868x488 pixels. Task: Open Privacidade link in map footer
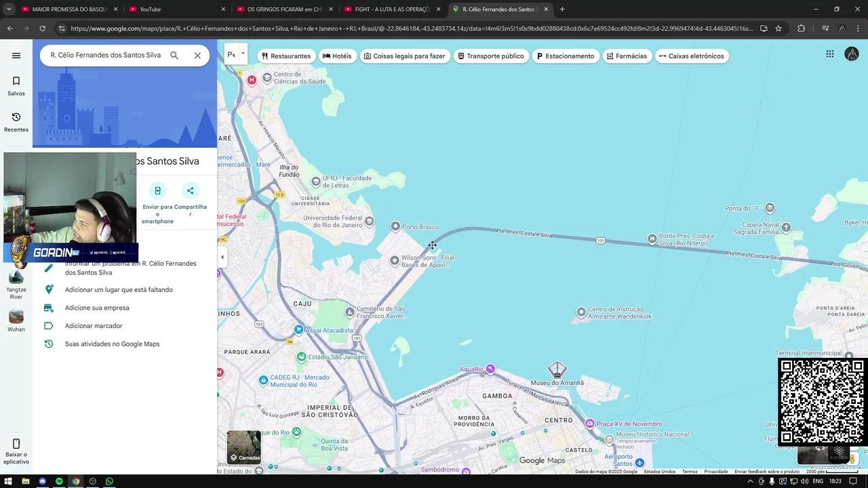pos(715,472)
